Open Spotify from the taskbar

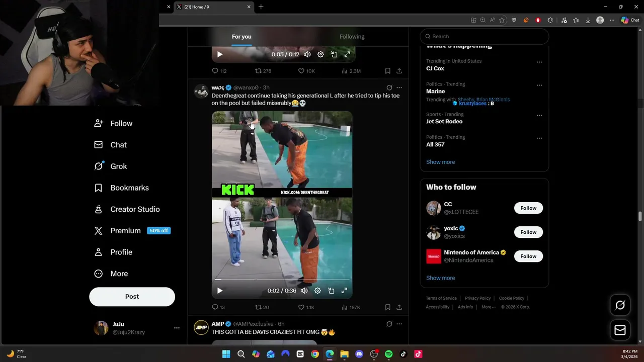pyautogui.click(x=388, y=354)
